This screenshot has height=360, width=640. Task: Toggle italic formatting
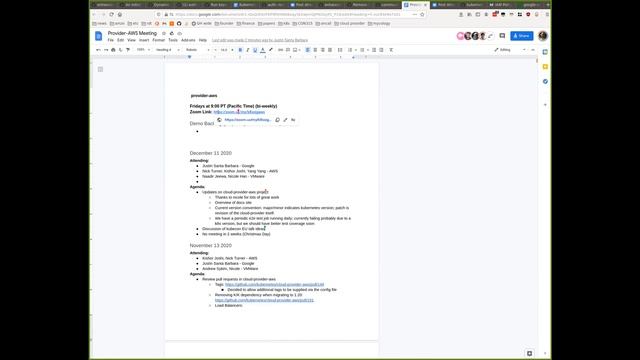248,50
